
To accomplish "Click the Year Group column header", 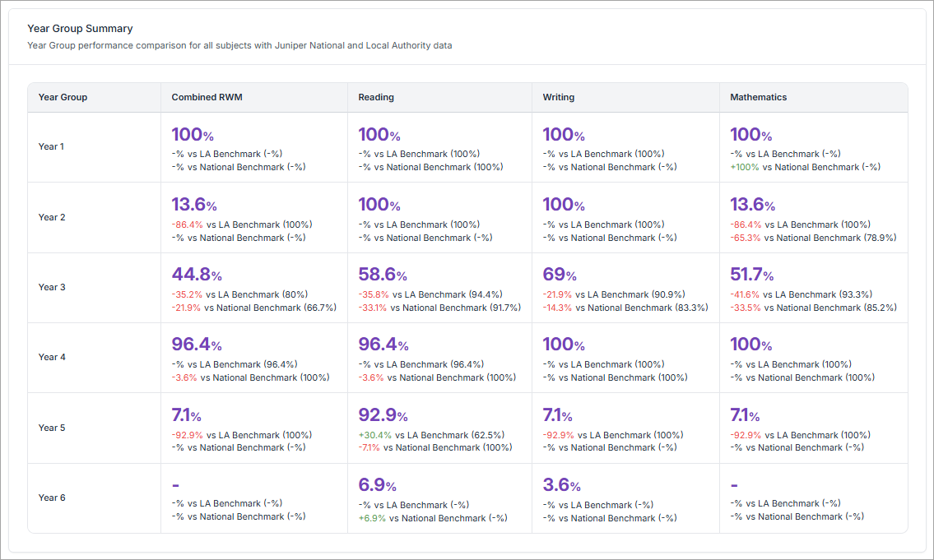I will pyautogui.click(x=63, y=97).
